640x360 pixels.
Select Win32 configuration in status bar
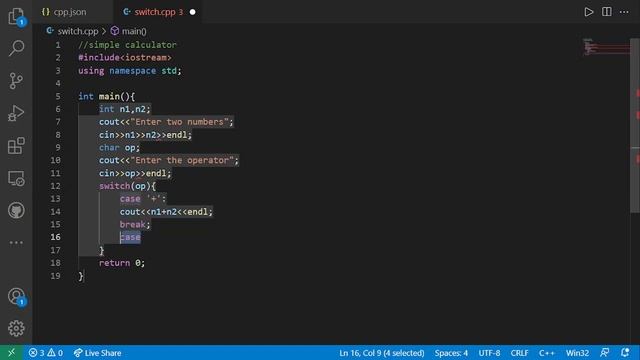(x=577, y=353)
